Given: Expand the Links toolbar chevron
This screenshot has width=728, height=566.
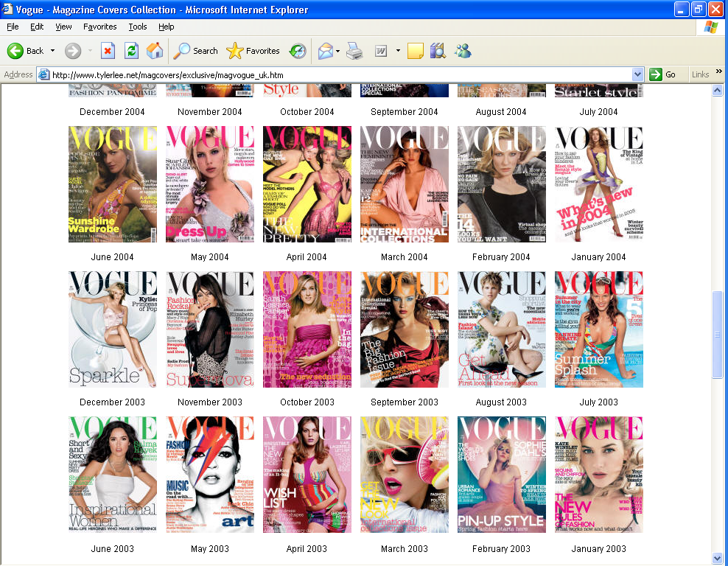Looking at the screenshot, I should (x=719, y=71).
